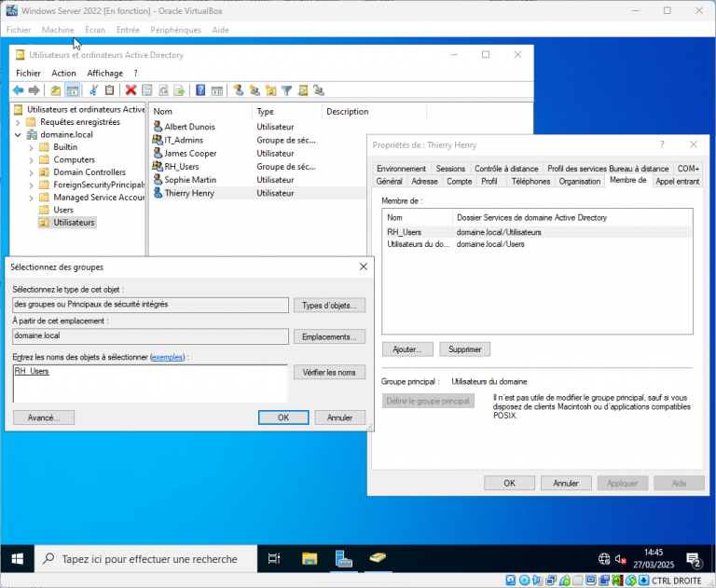Switch to the Organisation tab
Screen dimensions: 716x588
[x=580, y=181]
